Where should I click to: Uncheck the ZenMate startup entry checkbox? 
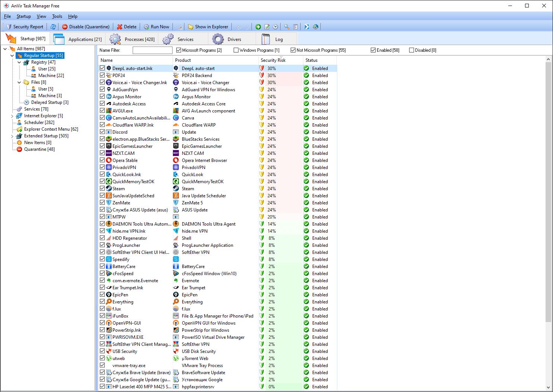pyautogui.click(x=102, y=203)
